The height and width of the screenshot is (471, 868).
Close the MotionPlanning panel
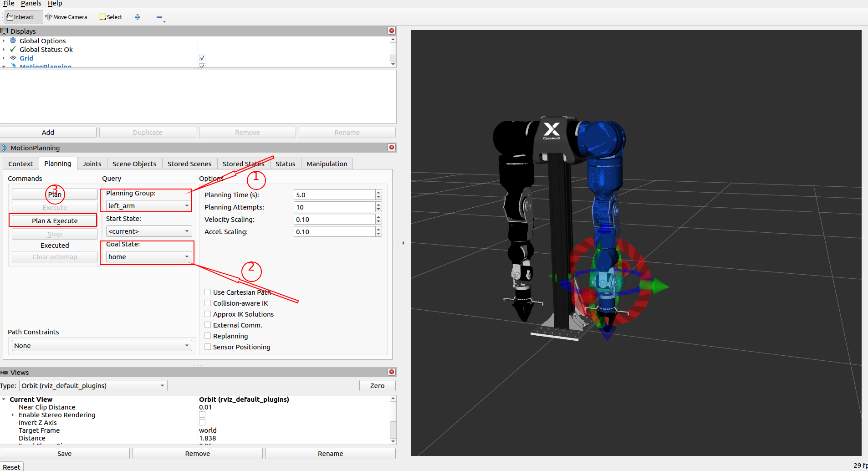(391, 148)
